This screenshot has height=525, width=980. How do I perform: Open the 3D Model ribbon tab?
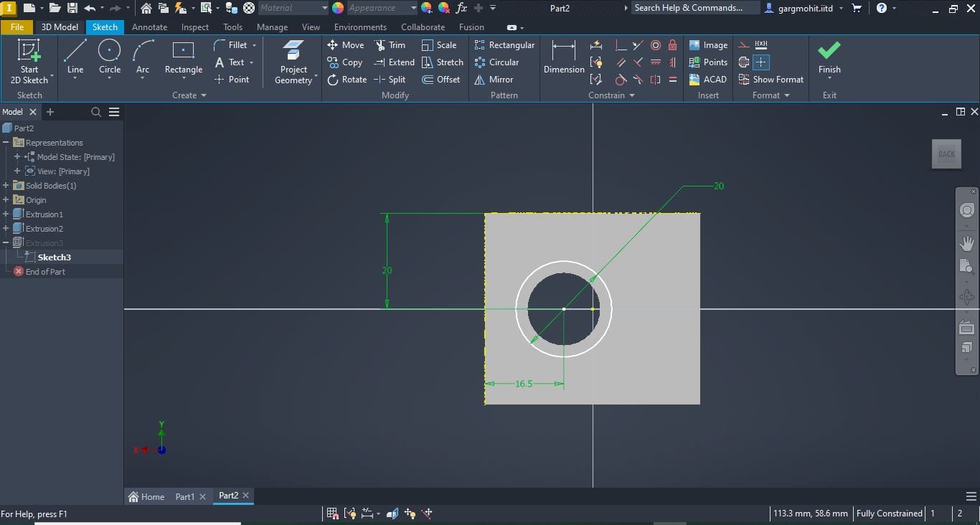click(60, 27)
